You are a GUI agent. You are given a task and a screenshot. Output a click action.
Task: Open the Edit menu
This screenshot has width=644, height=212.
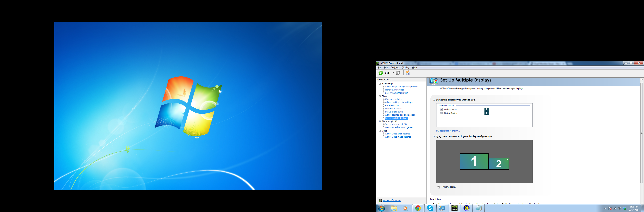386,68
